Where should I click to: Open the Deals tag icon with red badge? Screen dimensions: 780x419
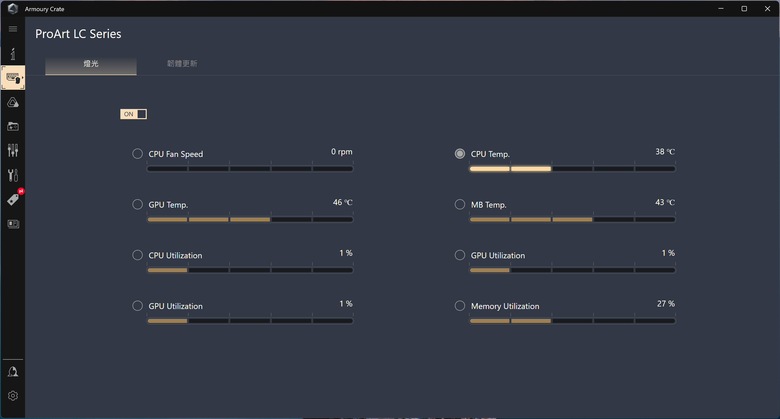14,198
